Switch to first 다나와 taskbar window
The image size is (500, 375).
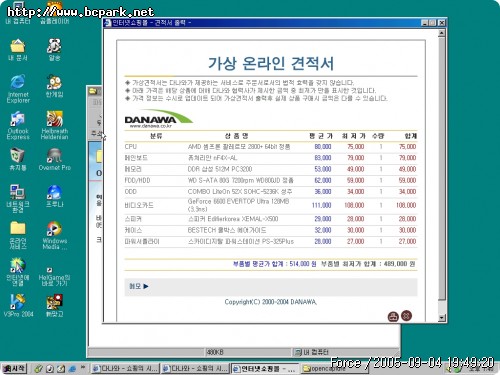coord(125,369)
